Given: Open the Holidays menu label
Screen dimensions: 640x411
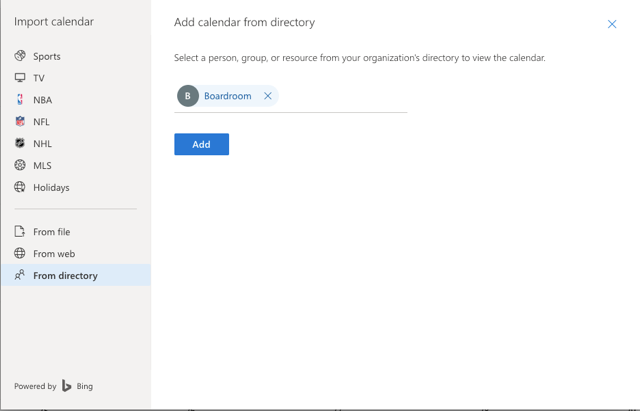Looking at the screenshot, I should 51,187.
